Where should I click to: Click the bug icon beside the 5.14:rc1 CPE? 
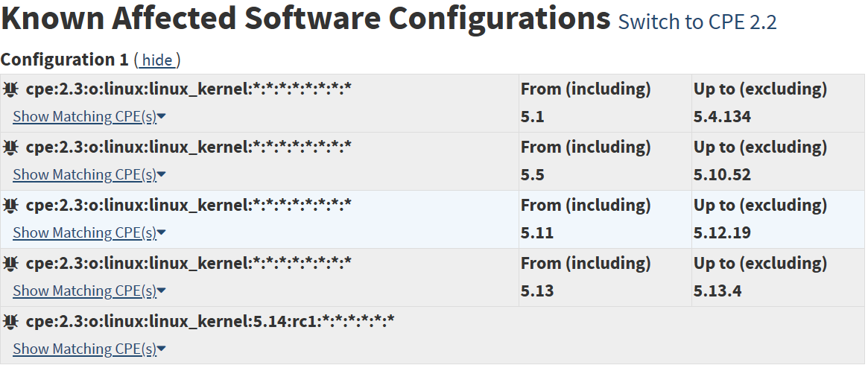click(10, 322)
